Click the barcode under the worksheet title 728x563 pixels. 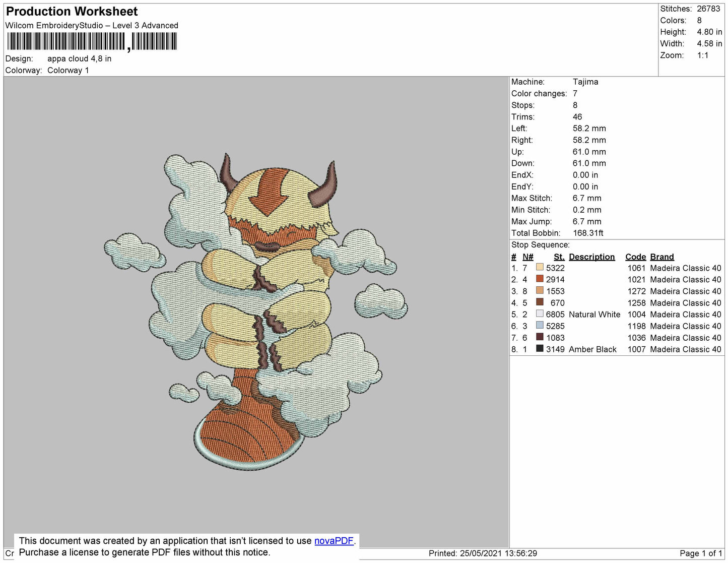point(92,42)
